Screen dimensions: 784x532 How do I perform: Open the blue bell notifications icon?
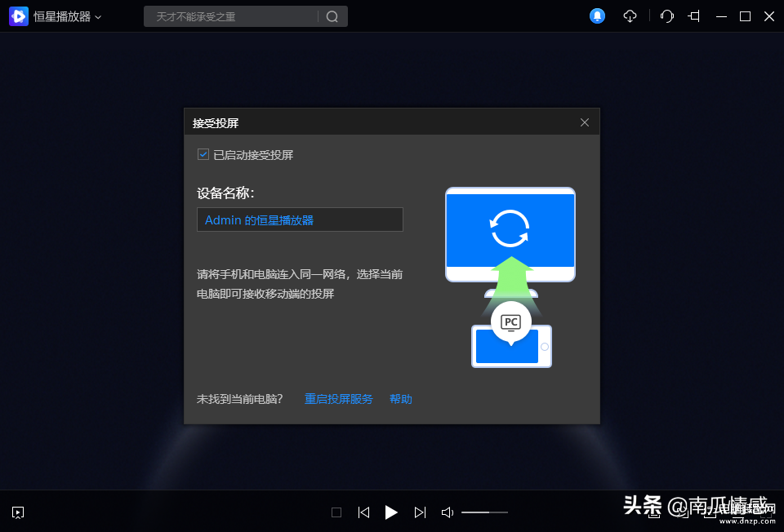597,16
